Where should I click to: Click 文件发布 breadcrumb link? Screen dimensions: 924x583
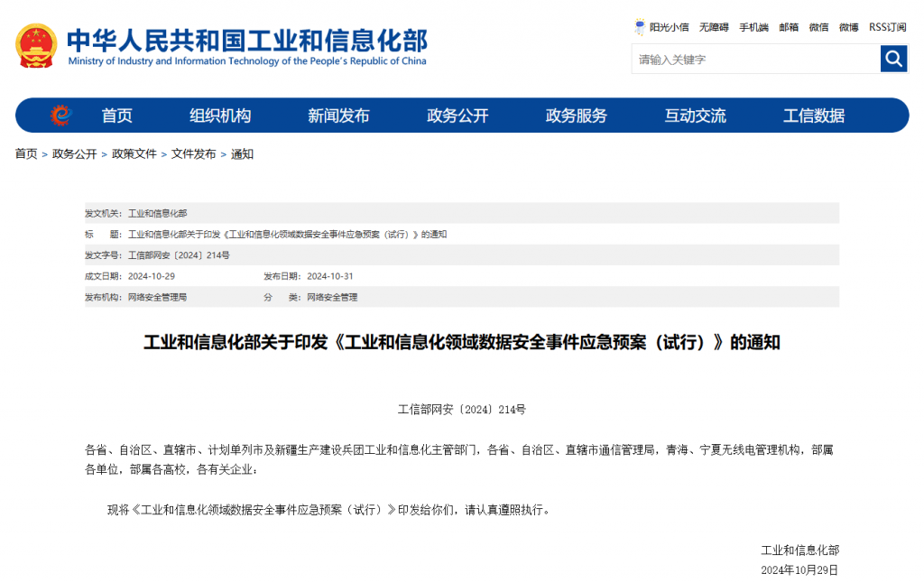pyautogui.click(x=193, y=153)
